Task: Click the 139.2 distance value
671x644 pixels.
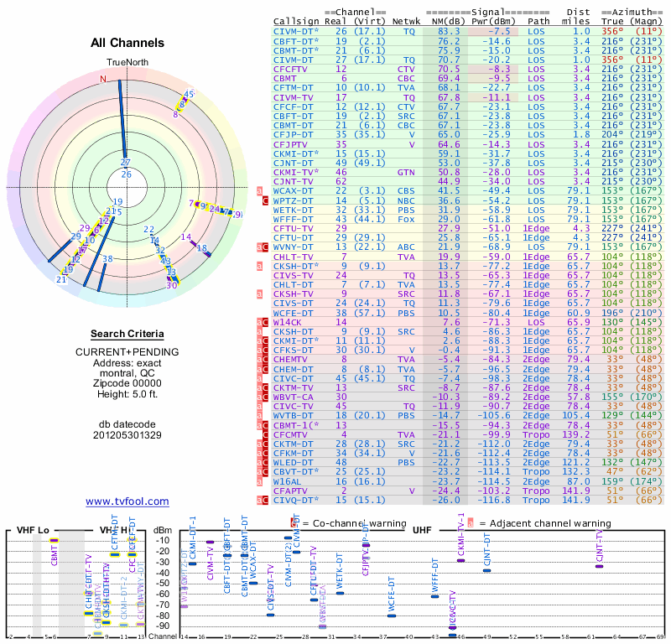Action: click(x=575, y=434)
